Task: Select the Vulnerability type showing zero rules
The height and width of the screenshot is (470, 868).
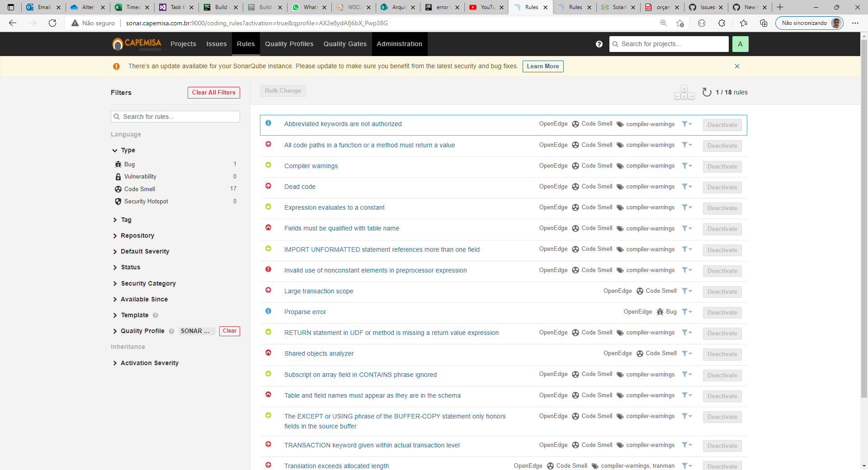Action: 141,176
